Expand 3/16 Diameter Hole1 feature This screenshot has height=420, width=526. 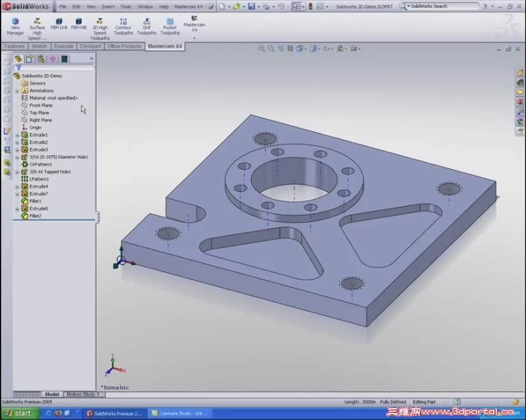point(17,157)
